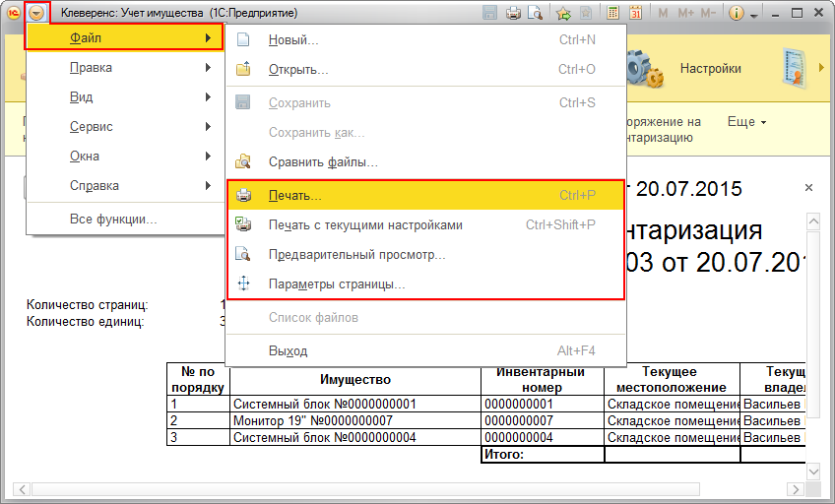Image resolution: width=835 pixels, height=504 pixels.
Task: Open the Окна submenu
Action: point(124,156)
